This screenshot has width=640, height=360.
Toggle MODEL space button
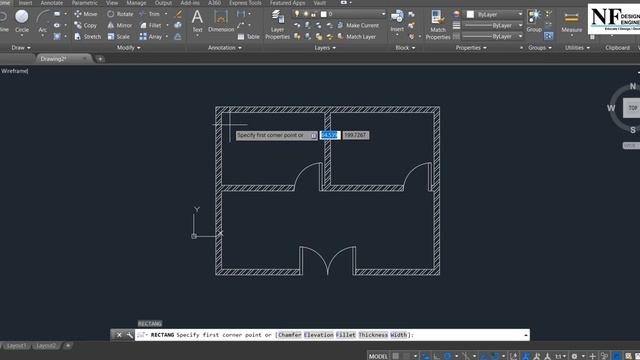tap(378, 356)
